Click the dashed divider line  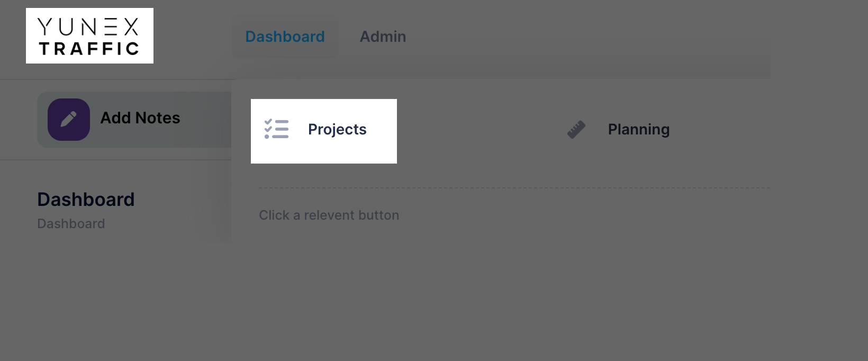(513, 187)
